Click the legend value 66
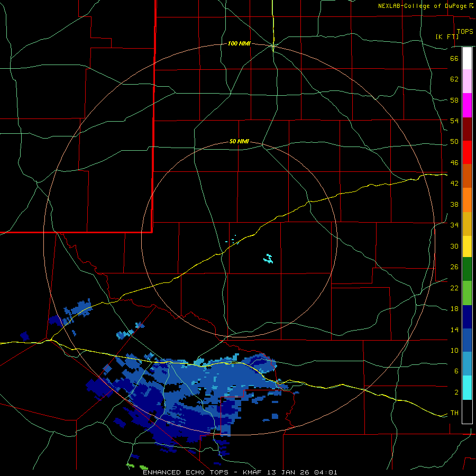Viewport: 476px width, 476px height. pyautogui.click(x=454, y=58)
